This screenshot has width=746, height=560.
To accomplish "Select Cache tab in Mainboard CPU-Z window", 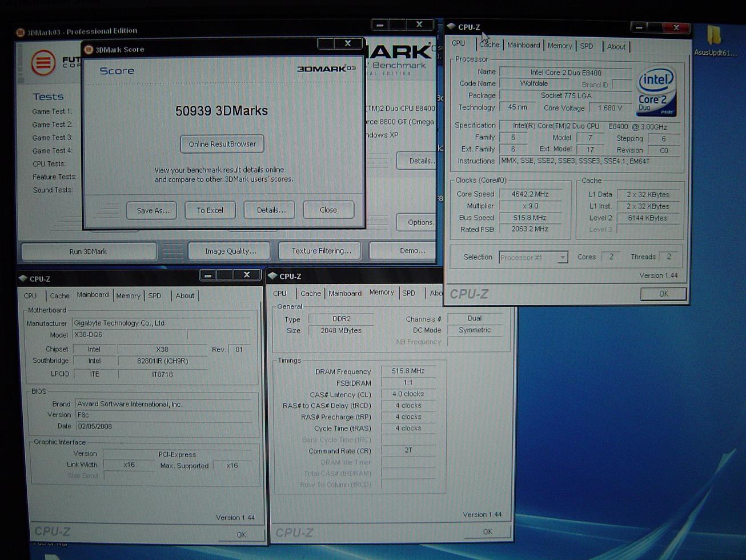I will [x=59, y=296].
